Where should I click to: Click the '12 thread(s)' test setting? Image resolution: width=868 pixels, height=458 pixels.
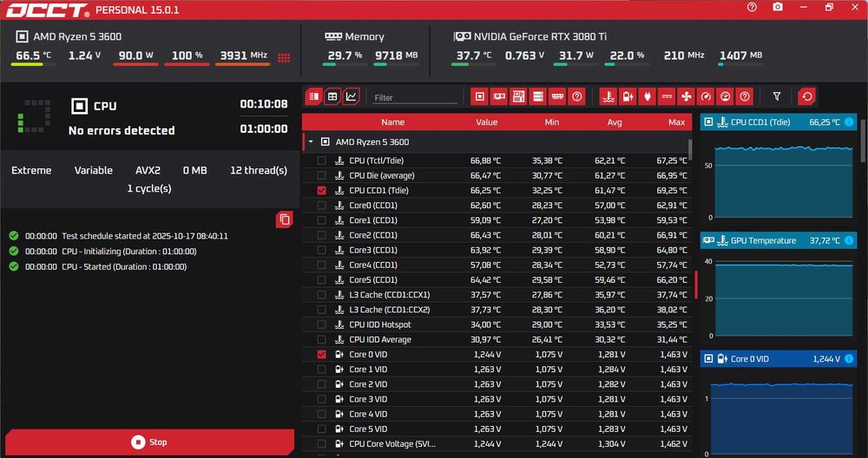pos(259,170)
